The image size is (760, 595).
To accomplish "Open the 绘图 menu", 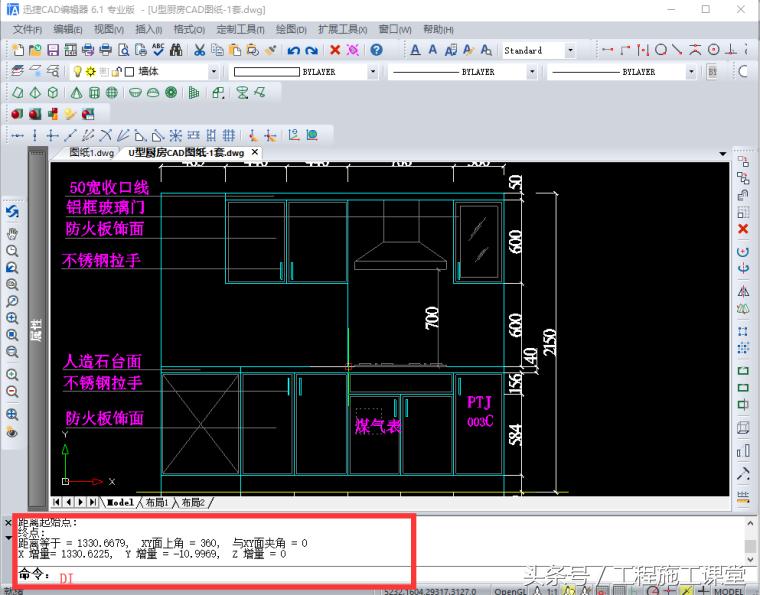I will pyautogui.click(x=290, y=29).
